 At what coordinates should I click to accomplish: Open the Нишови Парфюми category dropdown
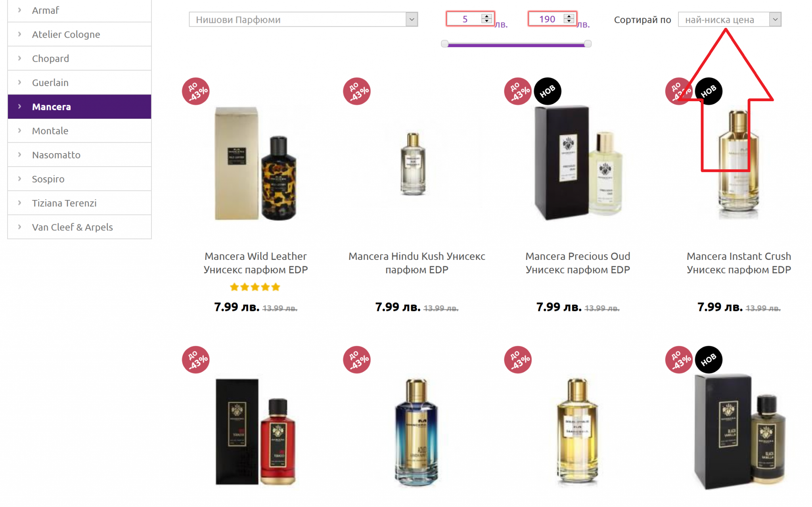(x=303, y=19)
